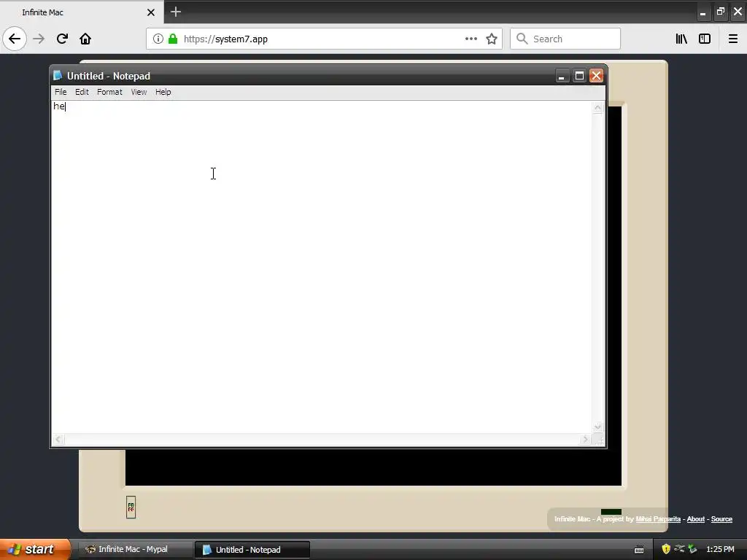Show site information icon in address bar
Image resolution: width=747 pixels, height=560 pixels.
point(158,39)
